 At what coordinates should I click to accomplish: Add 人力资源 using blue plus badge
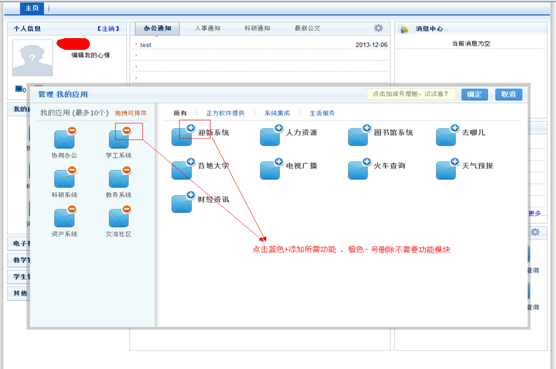click(279, 128)
